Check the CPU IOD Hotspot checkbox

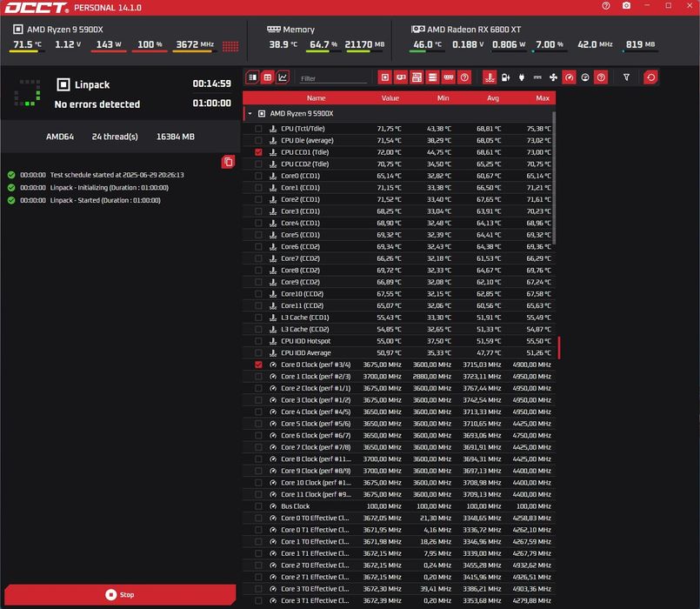point(258,341)
